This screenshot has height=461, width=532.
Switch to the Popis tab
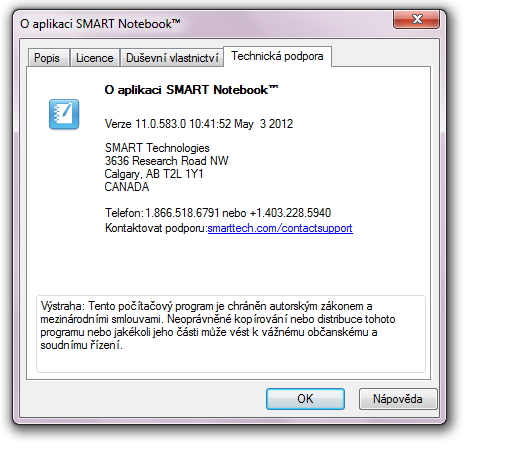pos(49,58)
